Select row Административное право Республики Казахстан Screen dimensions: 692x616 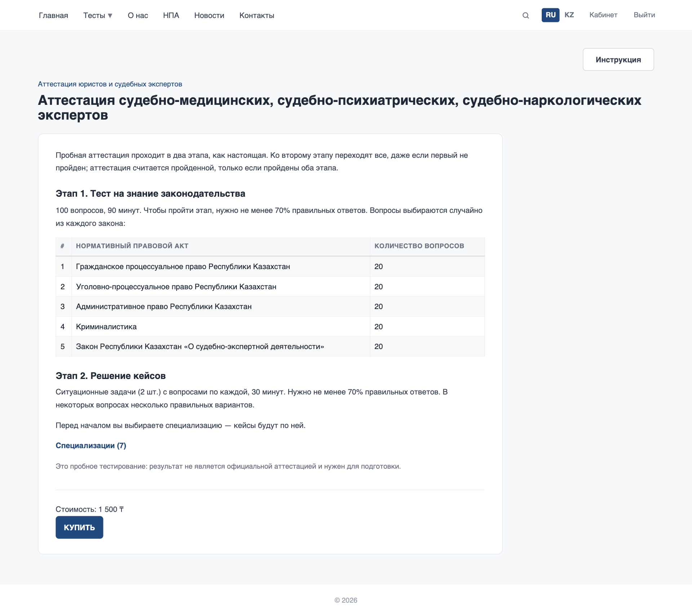pos(270,307)
